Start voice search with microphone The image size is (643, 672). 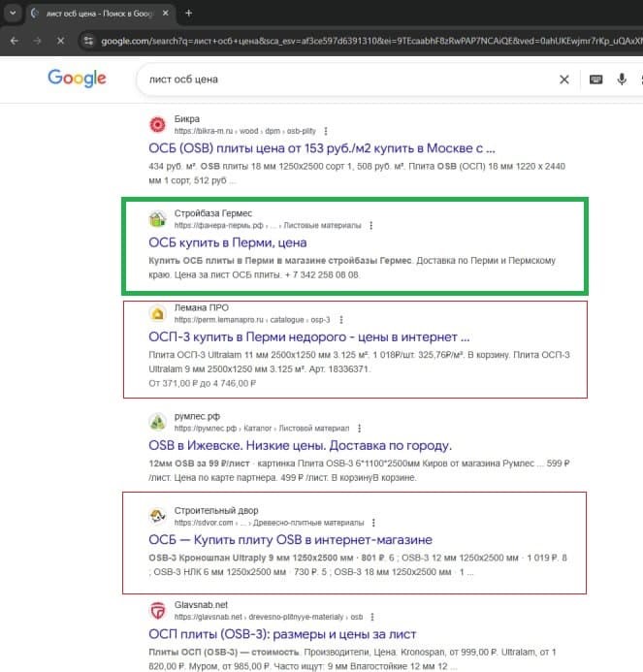tap(622, 80)
